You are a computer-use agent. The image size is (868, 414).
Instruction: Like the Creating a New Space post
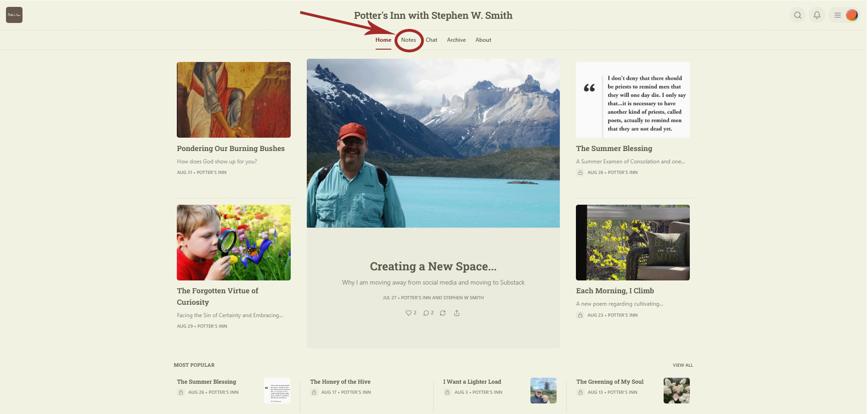[x=411, y=313]
